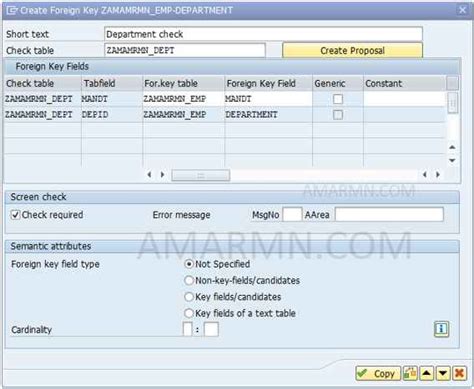Select the DEPID tabfield cell
The image size is (474, 389).
click(x=112, y=115)
